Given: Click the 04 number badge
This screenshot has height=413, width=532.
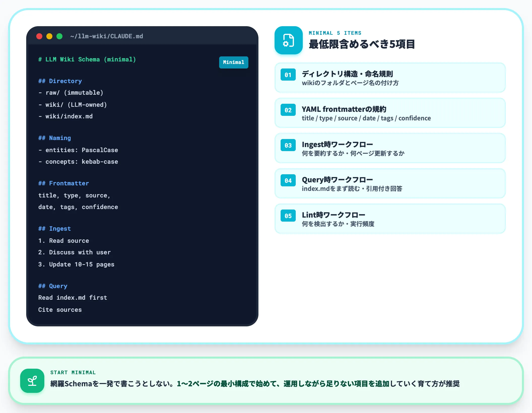Looking at the screenshot, I should [288, 181].
